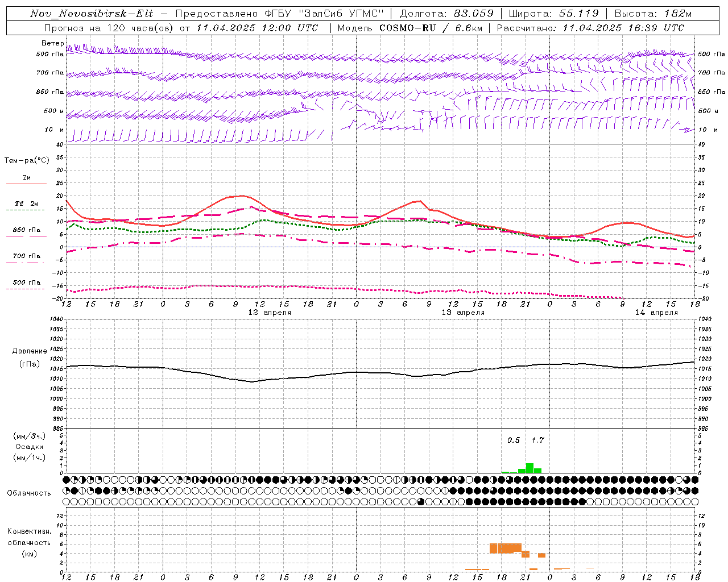
Task: Click the 500 гПа temperature legend label
Action: coord(27,282)
